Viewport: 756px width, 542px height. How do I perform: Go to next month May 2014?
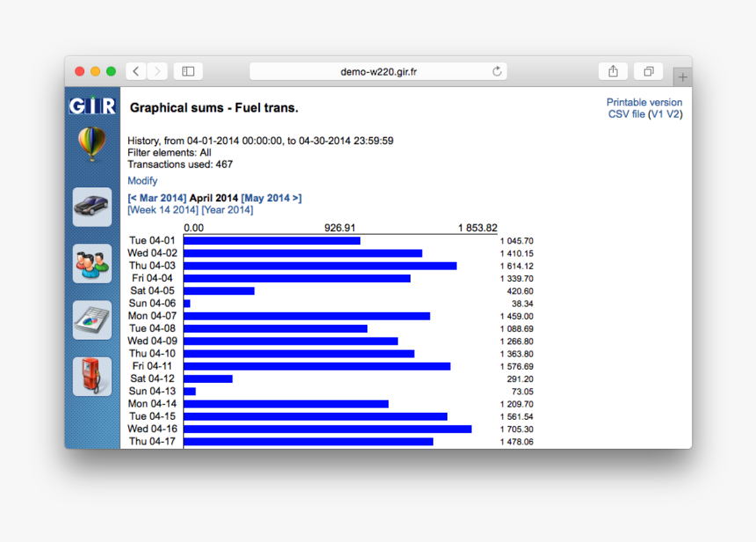point(271,198)
